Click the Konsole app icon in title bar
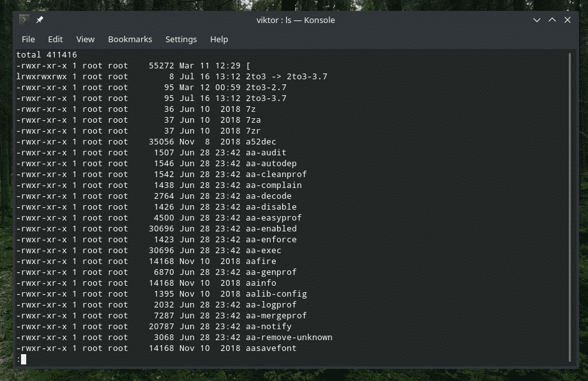The height and width of the screenshot is (381, 588). coord(24,20)
